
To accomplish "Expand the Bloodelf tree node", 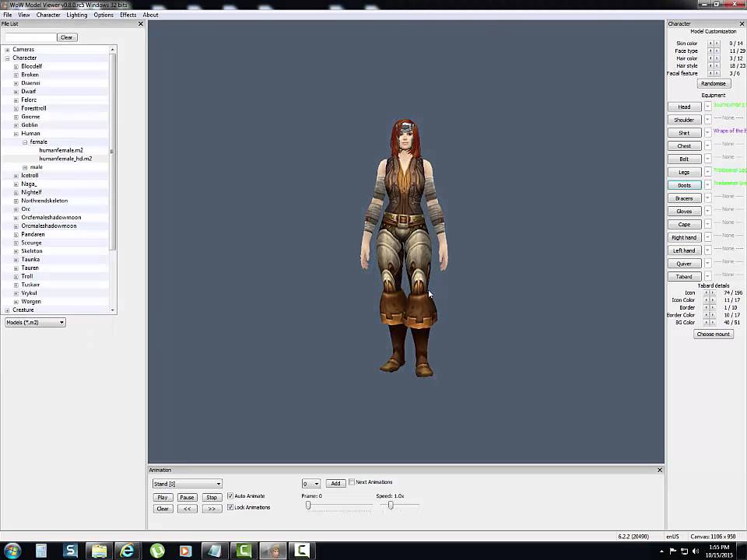I will [x=16, y=67].
